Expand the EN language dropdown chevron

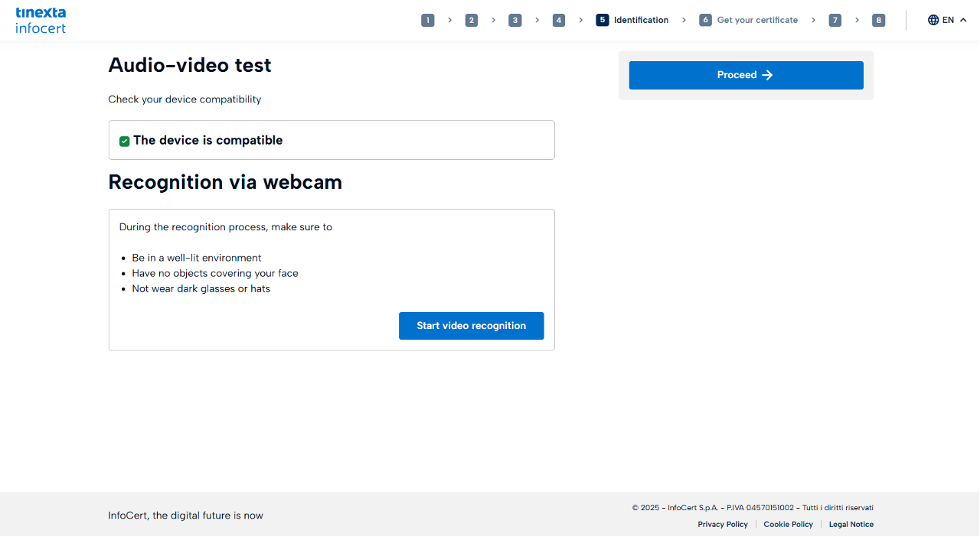pos(963,20)
